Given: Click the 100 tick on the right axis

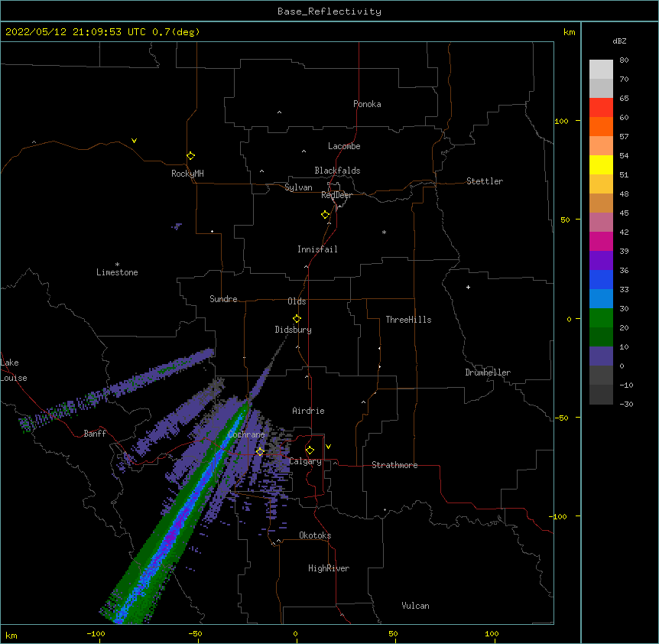Looking at the screenshot, I should point(561,121).
